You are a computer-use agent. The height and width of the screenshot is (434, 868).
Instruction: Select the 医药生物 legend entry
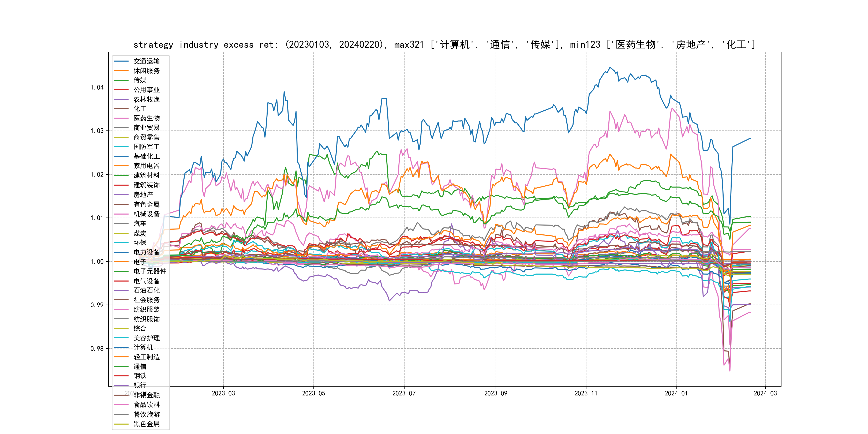click(x=146, y=118)
